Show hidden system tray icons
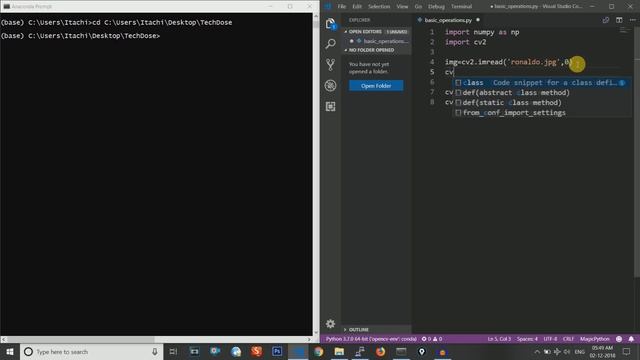This screenshot has height=360, width=640. coord(537,351)
